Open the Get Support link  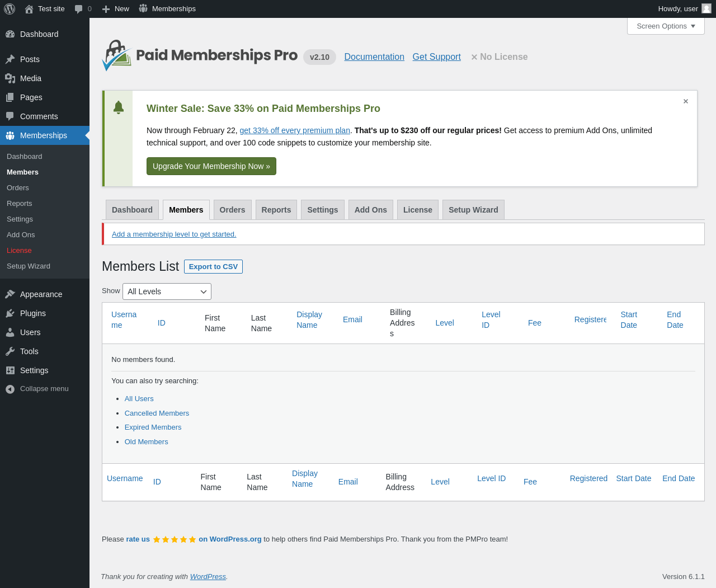coord(437,57)
